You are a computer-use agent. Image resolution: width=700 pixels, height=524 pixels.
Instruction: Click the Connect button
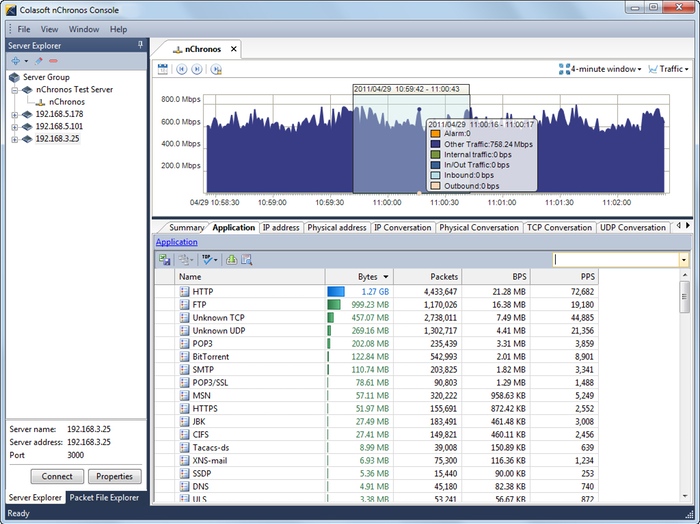(57, 476)
